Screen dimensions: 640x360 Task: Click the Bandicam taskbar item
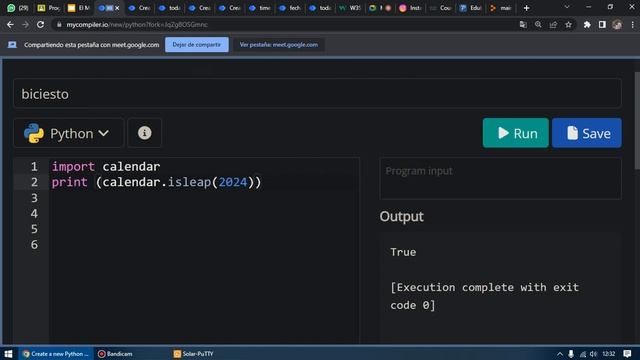pyautogui.click(x=115, y=353)
